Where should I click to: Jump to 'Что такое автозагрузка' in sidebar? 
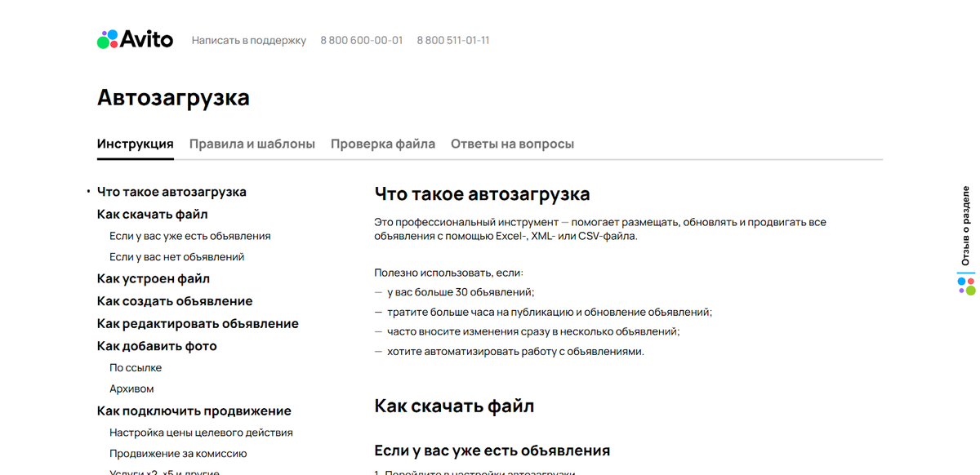171,192
